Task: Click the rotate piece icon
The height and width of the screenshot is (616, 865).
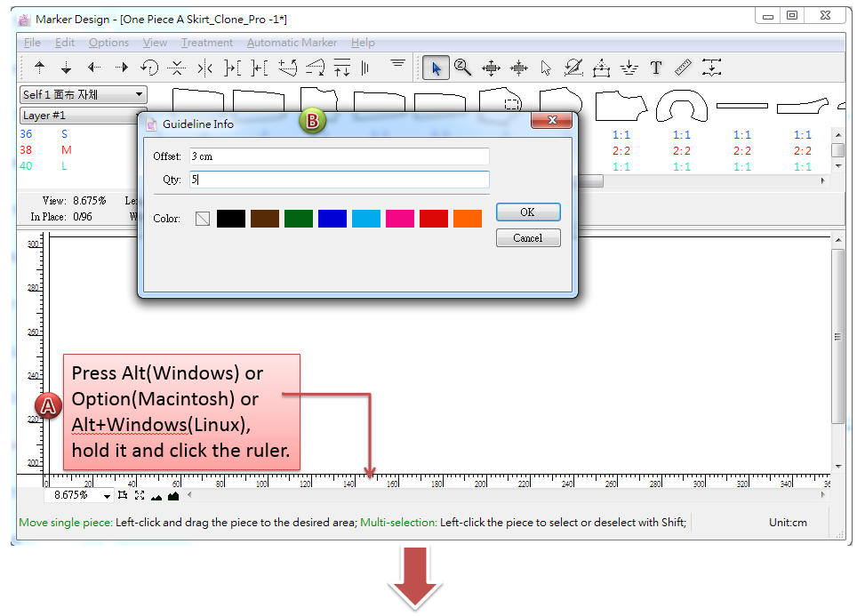Action: click(149, 68)
